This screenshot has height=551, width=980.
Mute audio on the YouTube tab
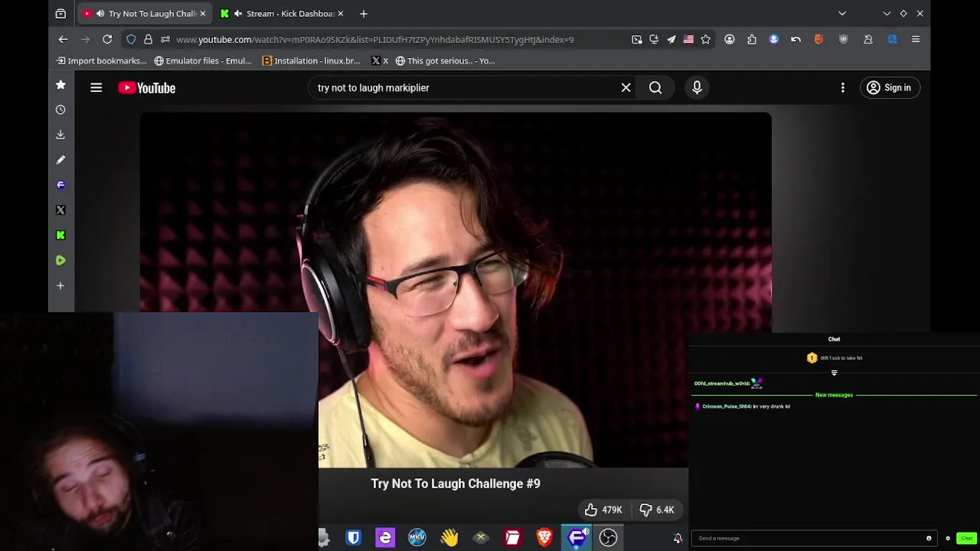pos(100,13)
